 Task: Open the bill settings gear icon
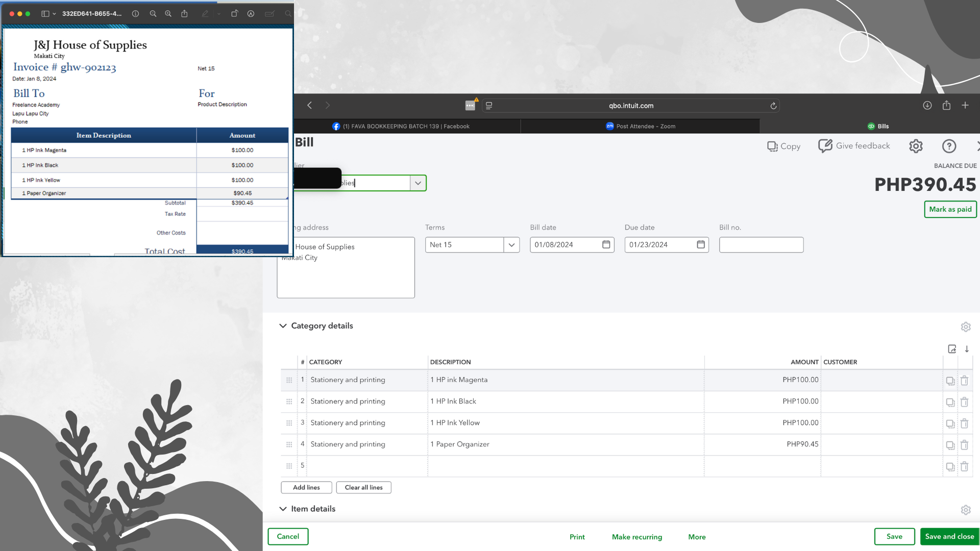916,146
